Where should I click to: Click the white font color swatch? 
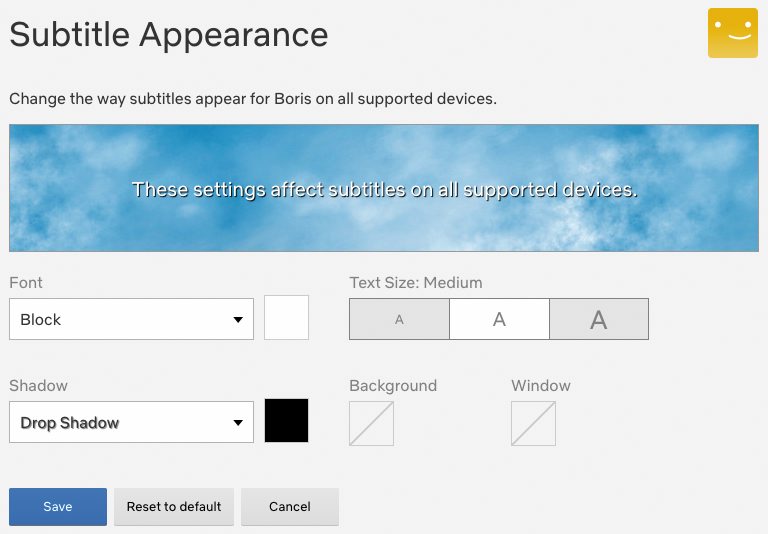pyautogui.click(x=287, y=317)
